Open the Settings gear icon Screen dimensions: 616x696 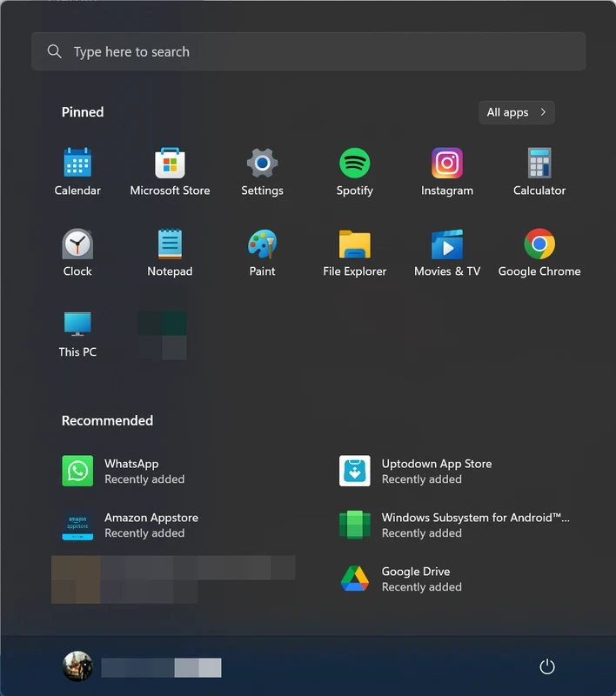pos(262,164)
